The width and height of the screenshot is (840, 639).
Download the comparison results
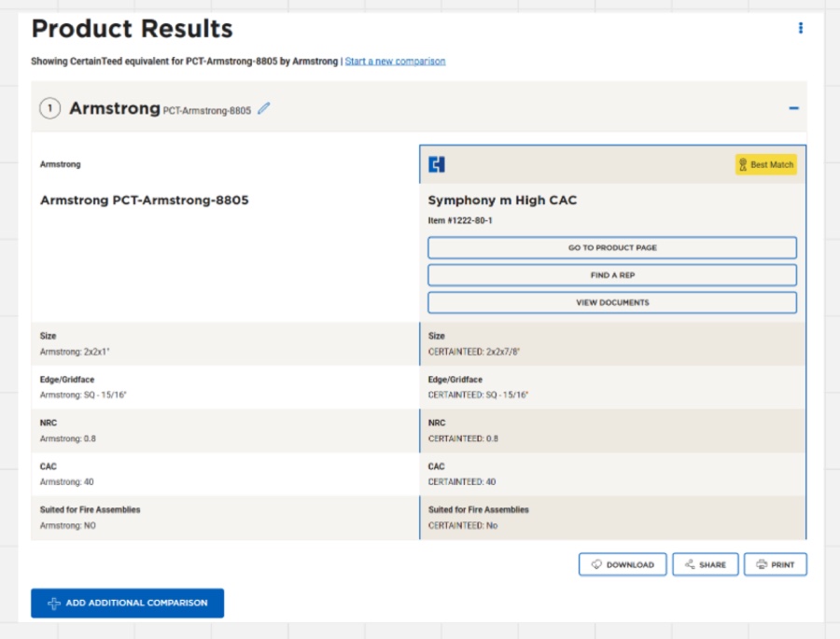623,564
